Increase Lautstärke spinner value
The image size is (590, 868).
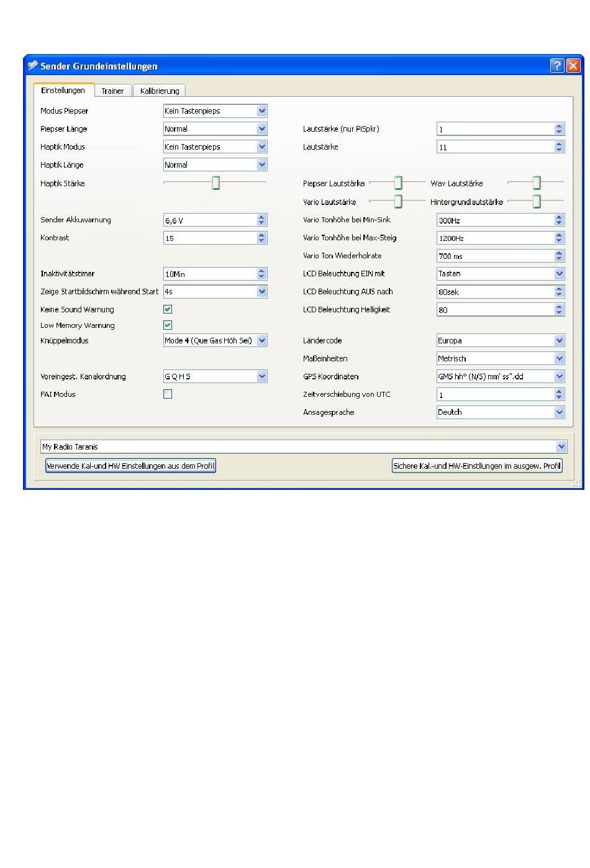(x=559, y=144)
